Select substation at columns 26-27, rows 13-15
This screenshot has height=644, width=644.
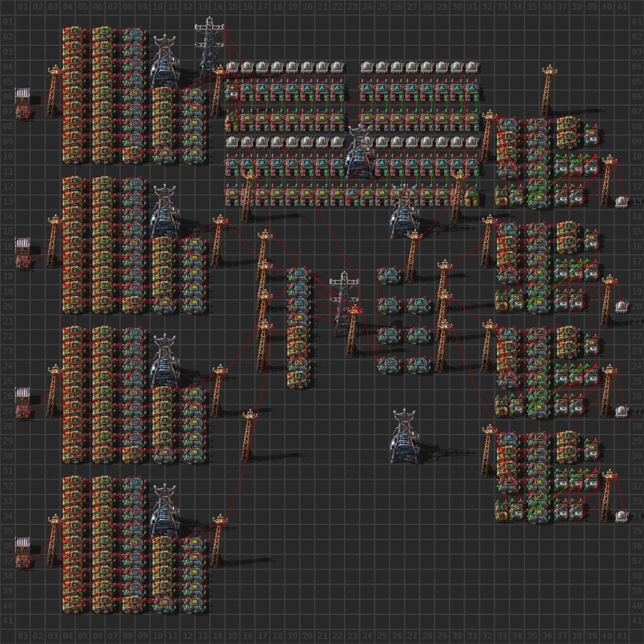pyautogui.click(x=404, y=210)
